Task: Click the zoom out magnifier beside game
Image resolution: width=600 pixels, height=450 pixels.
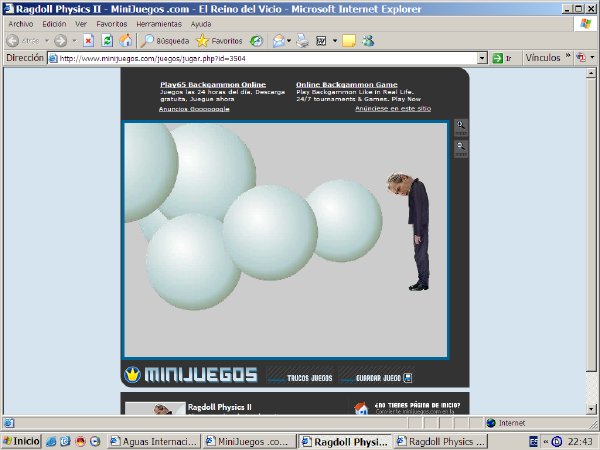Action: point(460,147)
